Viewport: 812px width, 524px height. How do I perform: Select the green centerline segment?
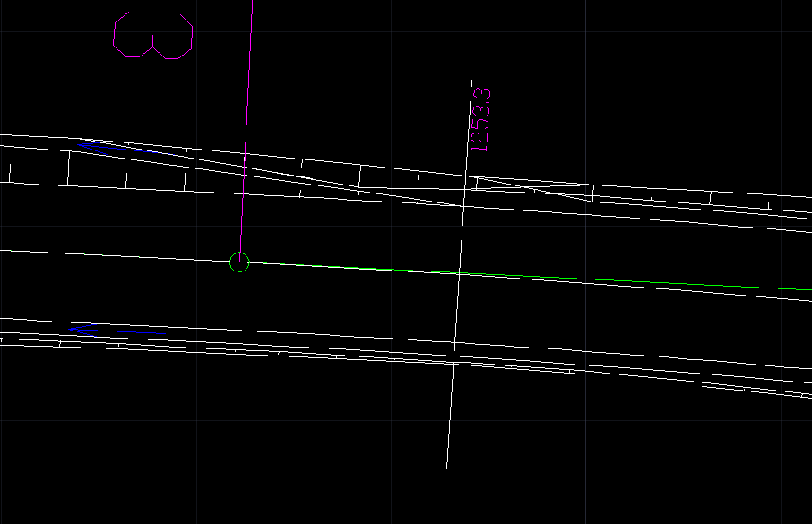[x=531, y=277]
